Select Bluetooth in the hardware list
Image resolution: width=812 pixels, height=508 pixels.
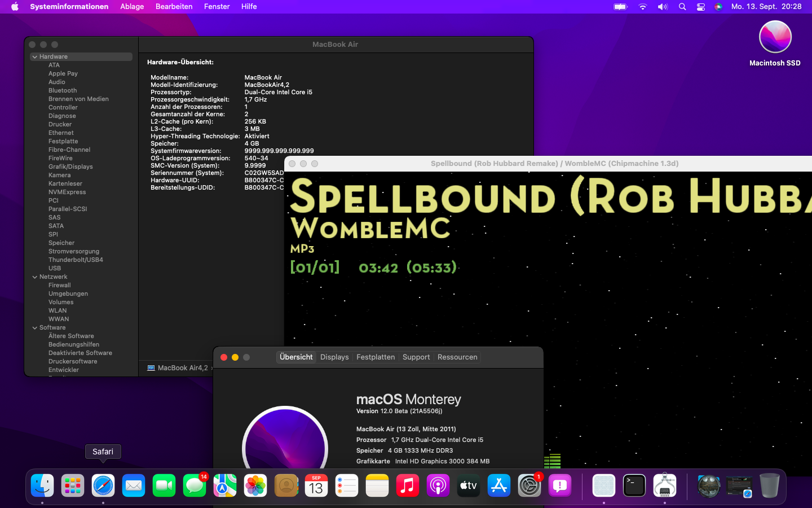pos(63,90)
